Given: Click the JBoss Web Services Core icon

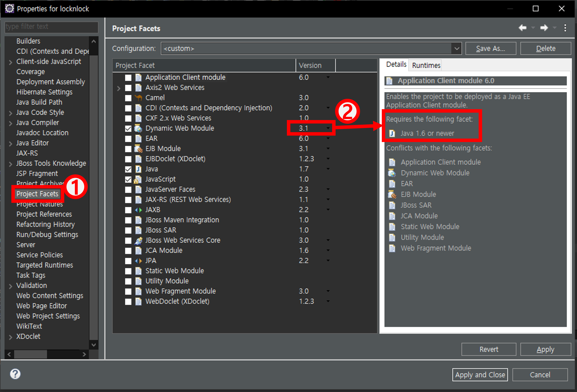Looking at the screenshot, I should pyautogui.click(x=138, y=240).
